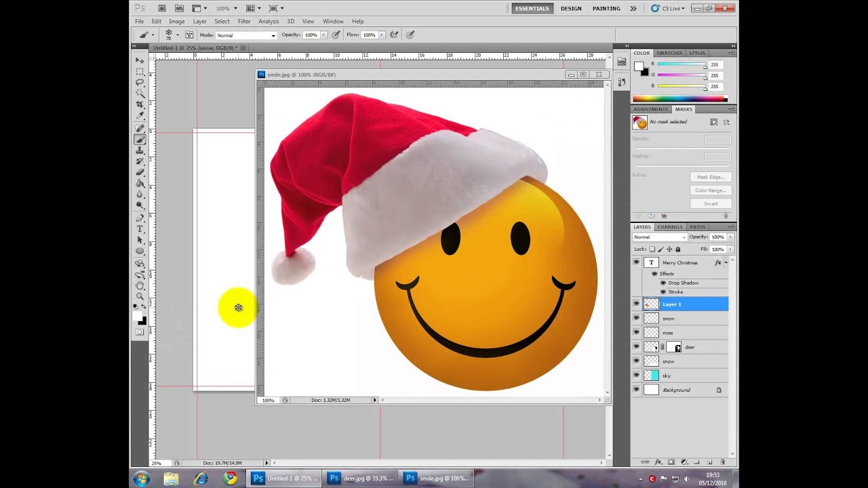Select the Paint Bucket tool
The height and width of the screenshot is (488, 868).
140,183
